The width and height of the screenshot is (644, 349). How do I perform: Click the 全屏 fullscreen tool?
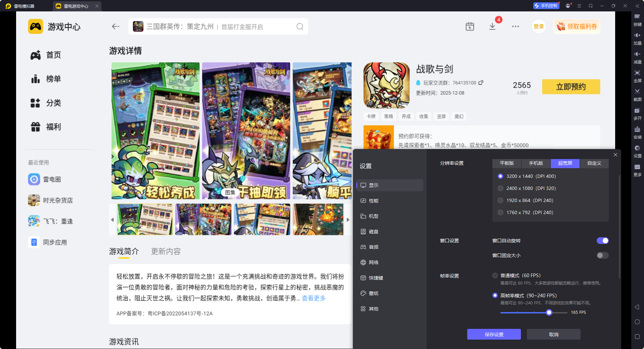pyautogui.click(x=637, y=77)
